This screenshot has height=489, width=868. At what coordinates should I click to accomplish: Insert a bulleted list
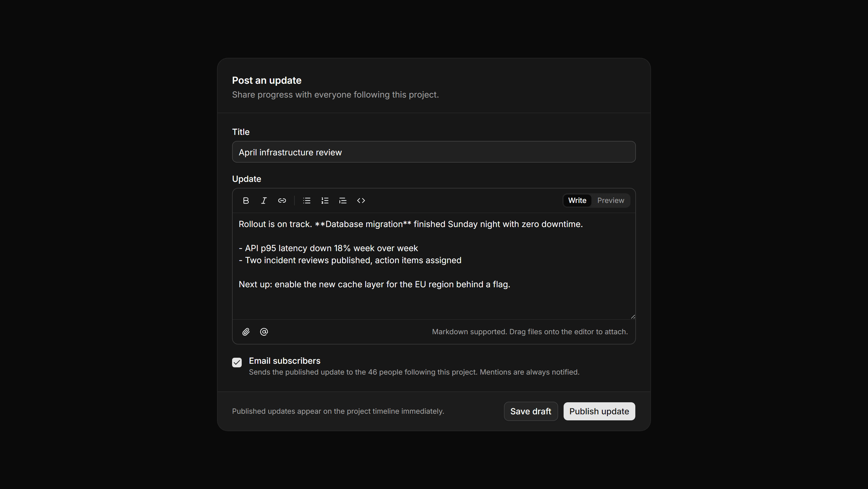pos(307,201)
